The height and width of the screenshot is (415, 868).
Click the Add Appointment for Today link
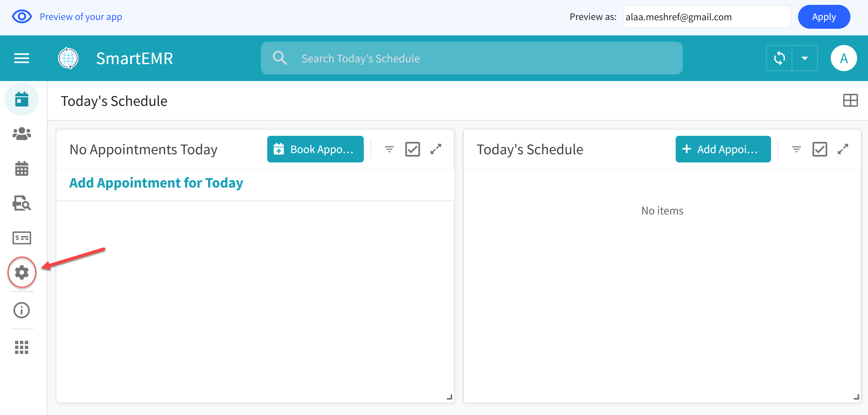[156, 183]
